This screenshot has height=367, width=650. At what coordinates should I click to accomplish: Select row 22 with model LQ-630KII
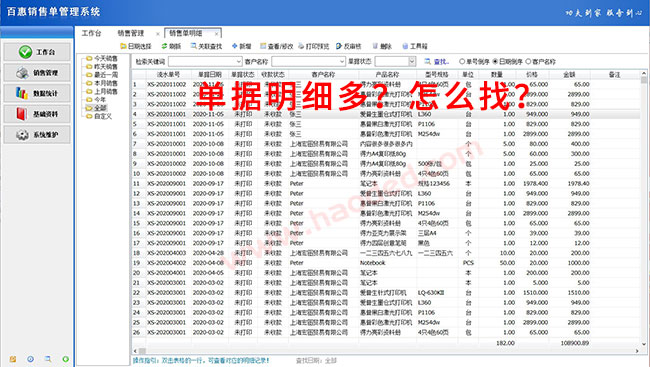point(386,293)
